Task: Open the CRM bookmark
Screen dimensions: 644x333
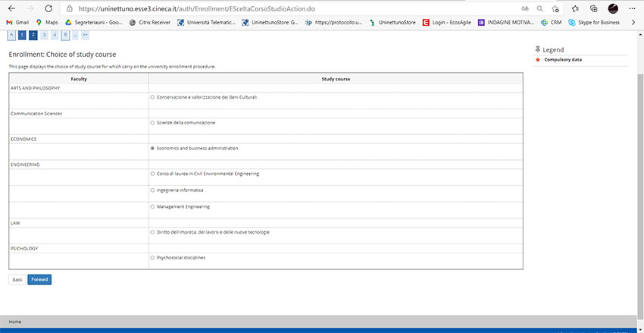Action: tap(551, 23)
